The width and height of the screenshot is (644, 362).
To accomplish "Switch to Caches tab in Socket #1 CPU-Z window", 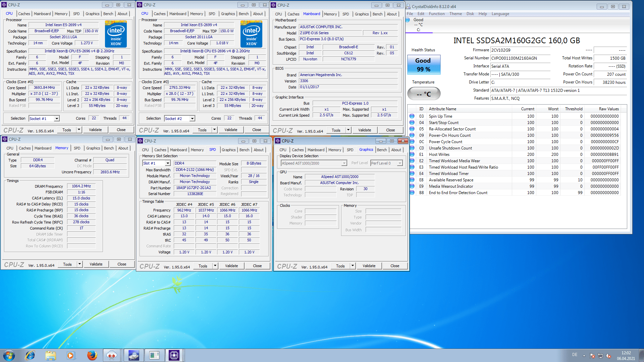I will pos(24,14).
